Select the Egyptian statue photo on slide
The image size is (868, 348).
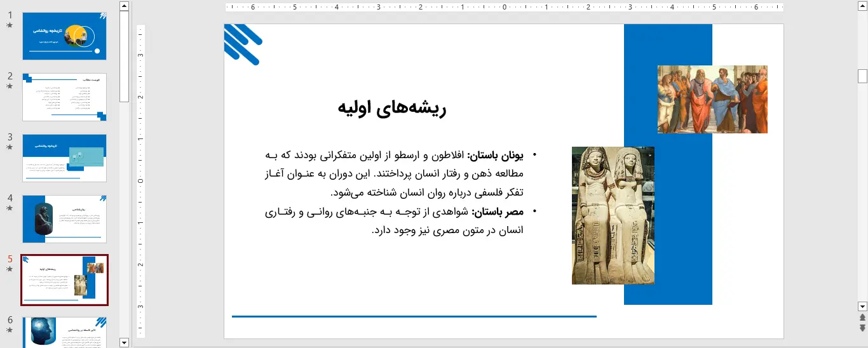coord(613,215)
